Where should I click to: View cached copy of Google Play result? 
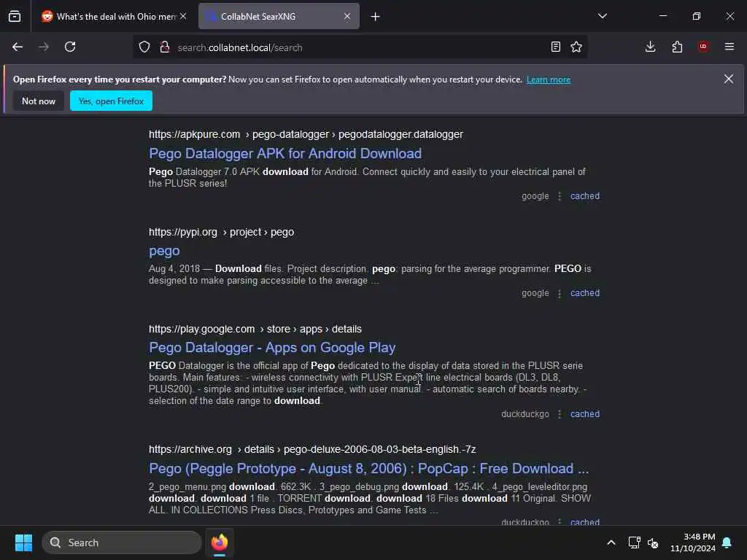pyautogui.click(x=585, y=414)
